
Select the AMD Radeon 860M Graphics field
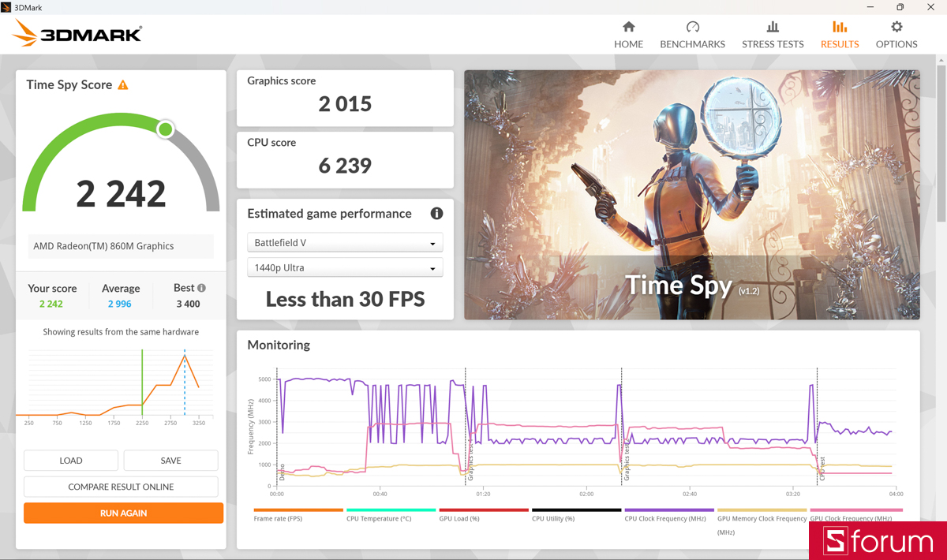(x=121, y=246)
